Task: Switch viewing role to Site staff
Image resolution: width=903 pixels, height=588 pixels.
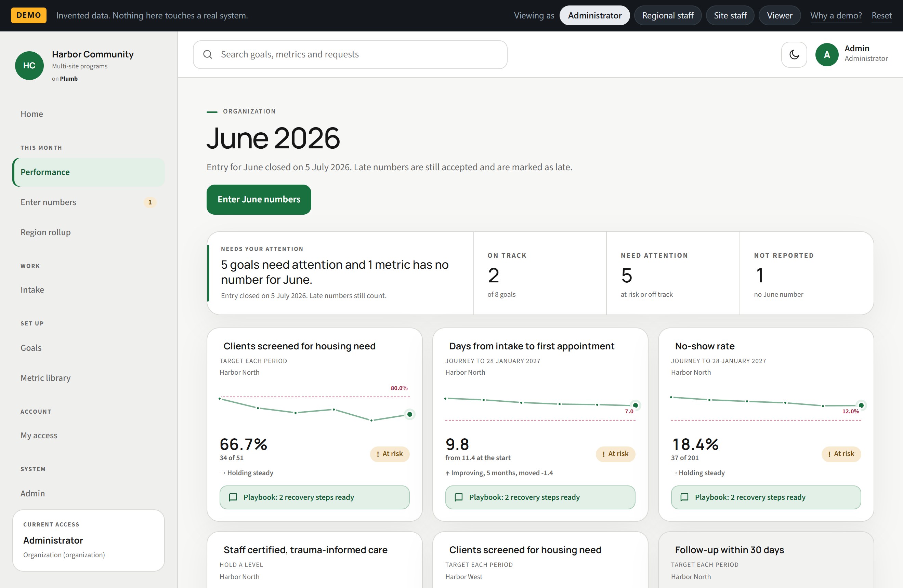Action: (x=730, y=15)
